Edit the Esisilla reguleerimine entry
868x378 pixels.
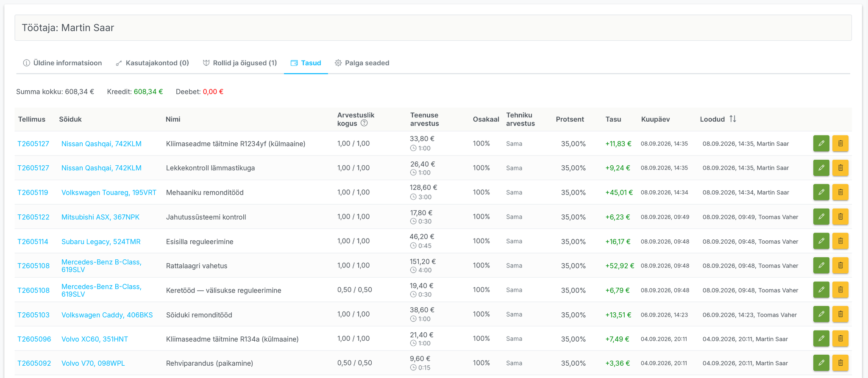click(x=821, y=241)
